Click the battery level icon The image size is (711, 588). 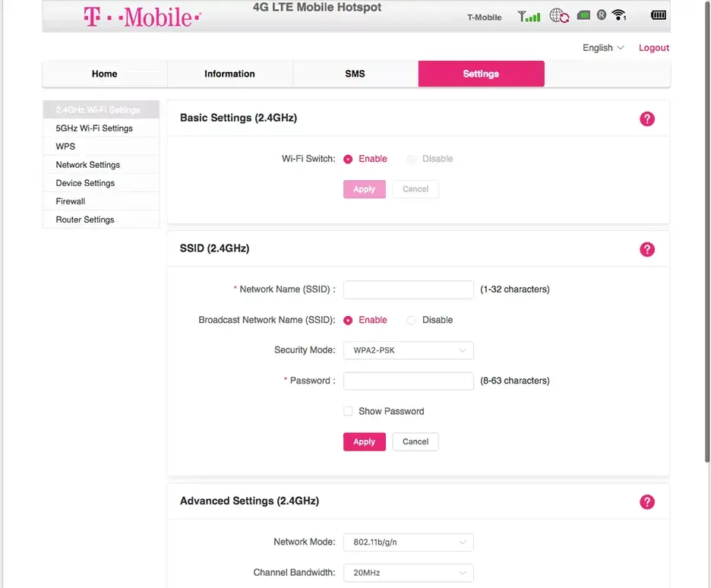pos(659,15)
